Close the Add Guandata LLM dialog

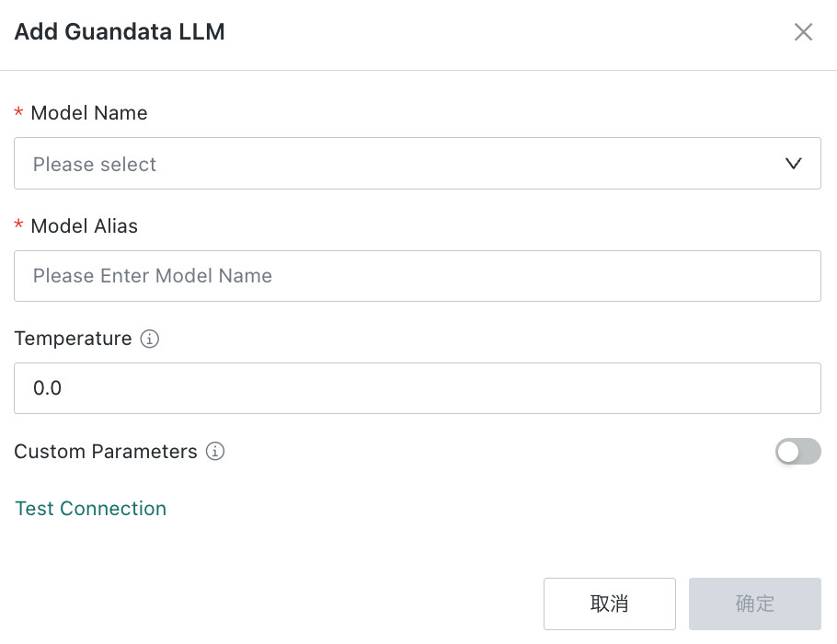tap(803, 32)
